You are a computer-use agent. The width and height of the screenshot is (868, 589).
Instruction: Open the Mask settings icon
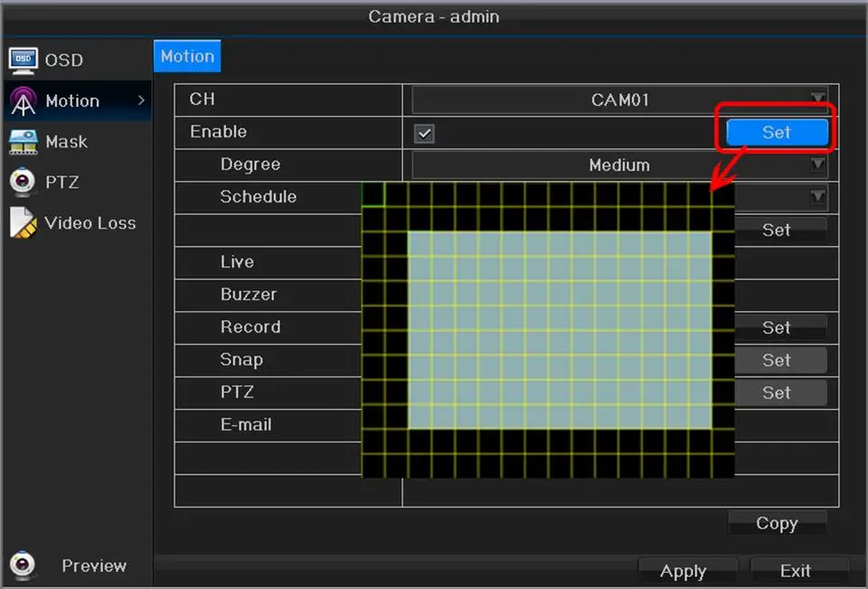click(24, 142)
